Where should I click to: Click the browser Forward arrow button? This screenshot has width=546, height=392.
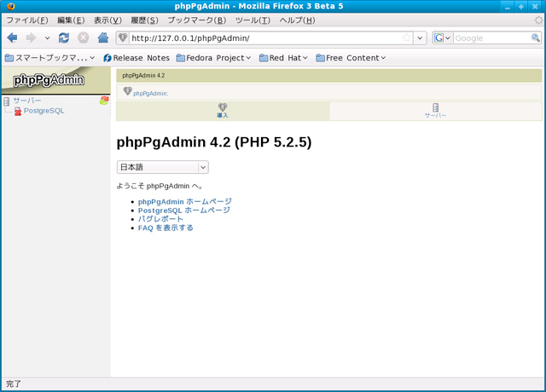tap(31, 37)
